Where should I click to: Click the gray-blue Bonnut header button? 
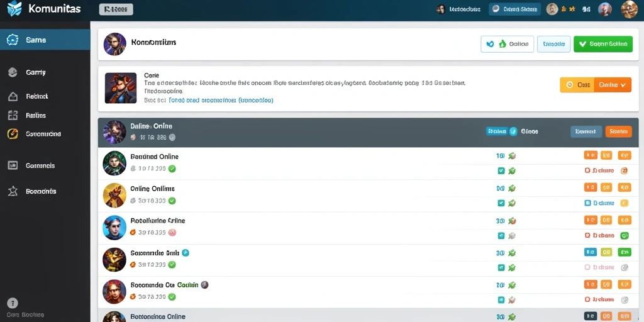coord(586,131)
